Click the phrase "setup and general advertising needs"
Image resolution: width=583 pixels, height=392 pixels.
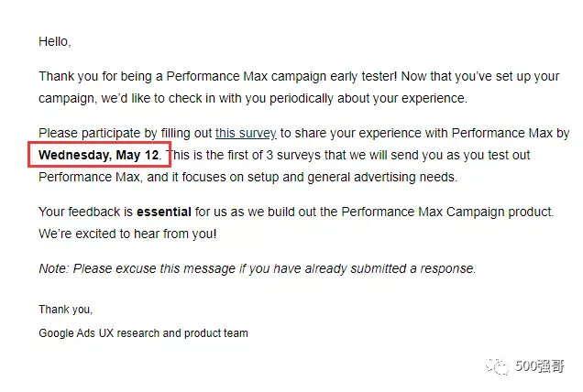(351, 177)
